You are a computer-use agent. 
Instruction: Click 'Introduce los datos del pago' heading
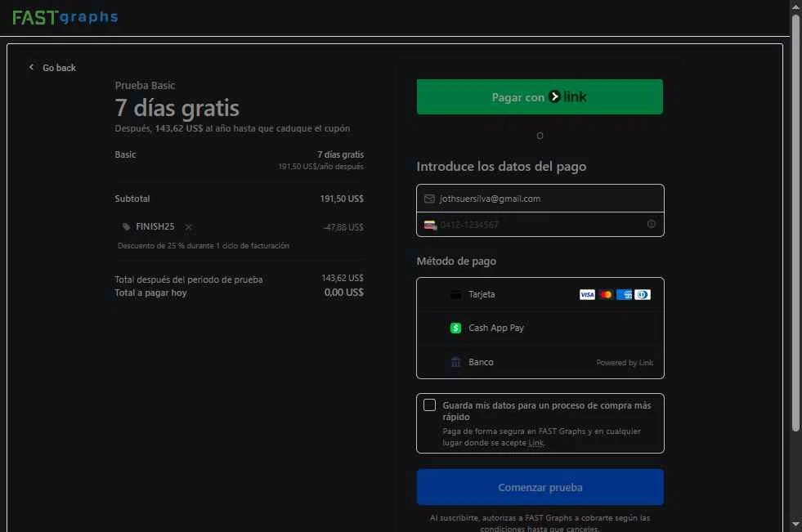[x=501, y=167]
